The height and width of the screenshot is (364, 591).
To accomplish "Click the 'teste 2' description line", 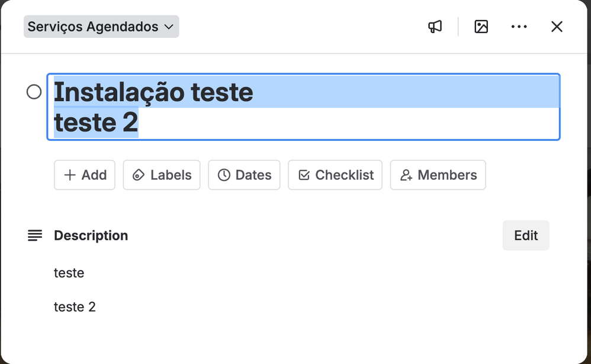I will click(x=75, y=307).
